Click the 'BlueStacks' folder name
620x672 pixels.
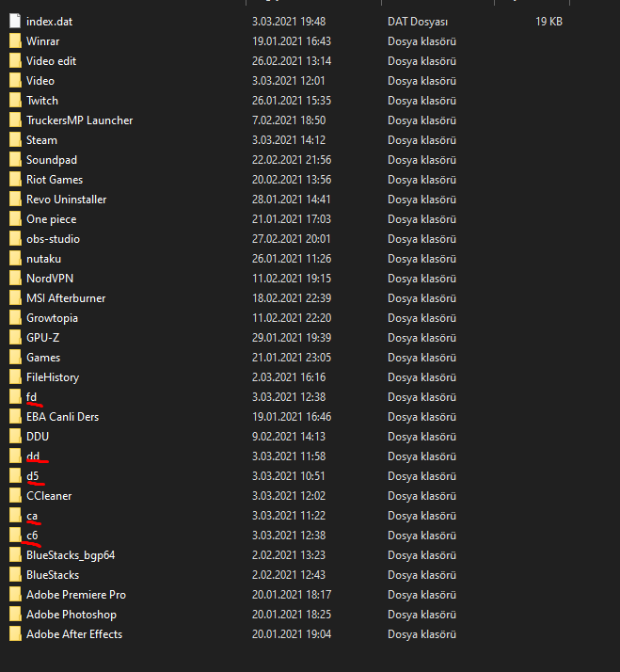(x=53, y=575)
